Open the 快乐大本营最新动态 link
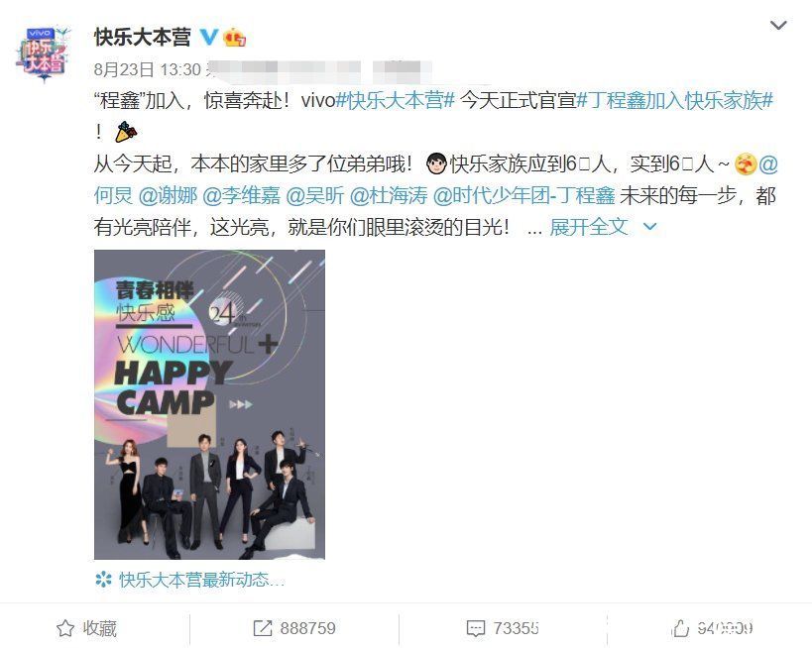The height and width of the screenshot is (648, 812). click(x=201, y=580)
